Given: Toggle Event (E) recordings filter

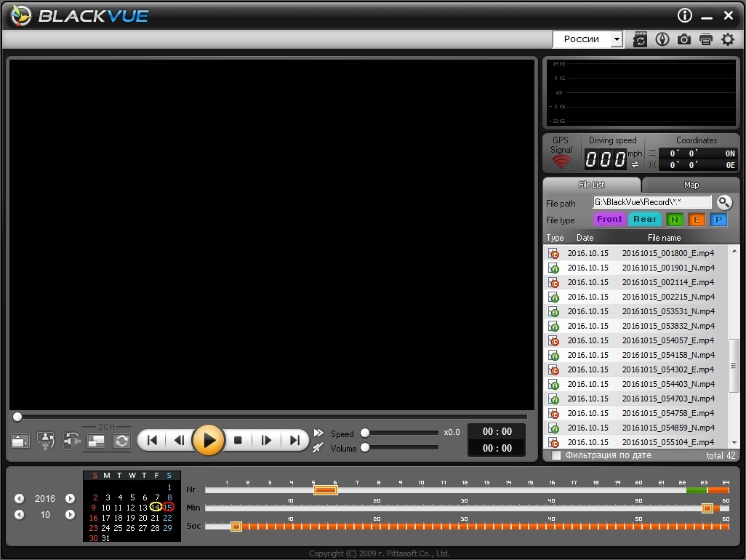Looking at the screenshot, I should 697,220.
